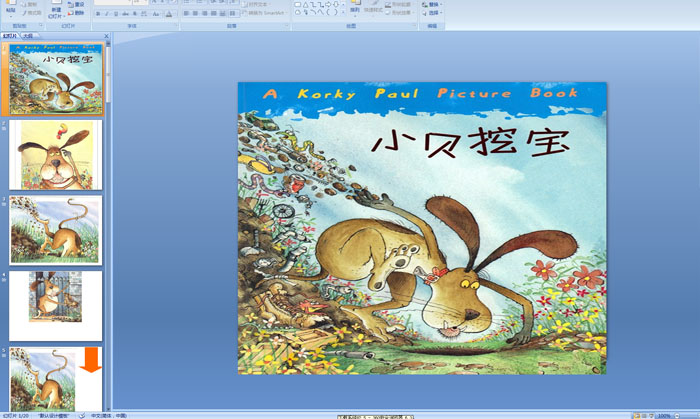This screenshot has width=700, height=419.
Task: Click the thumbnail pane scroll down arrow
Action: (108, 408)
